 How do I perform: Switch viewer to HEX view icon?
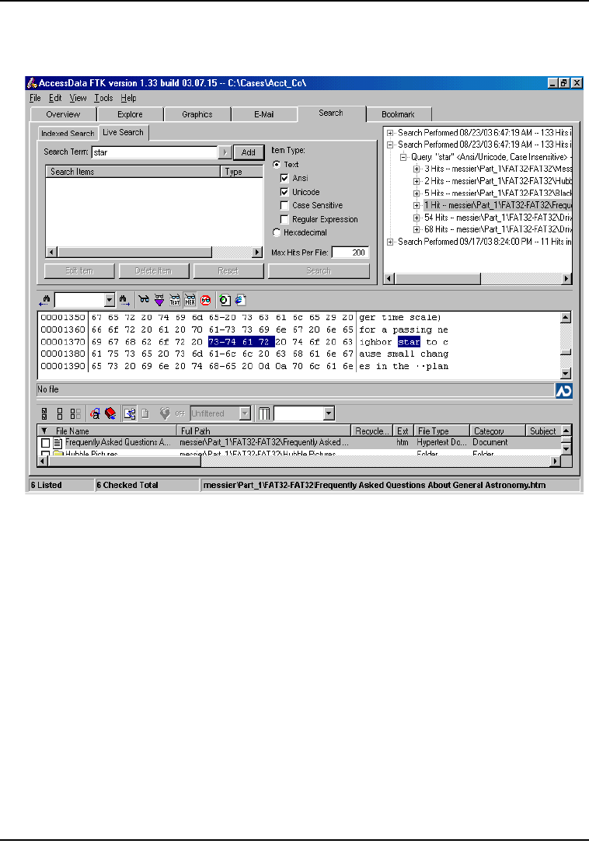point(190,300)
